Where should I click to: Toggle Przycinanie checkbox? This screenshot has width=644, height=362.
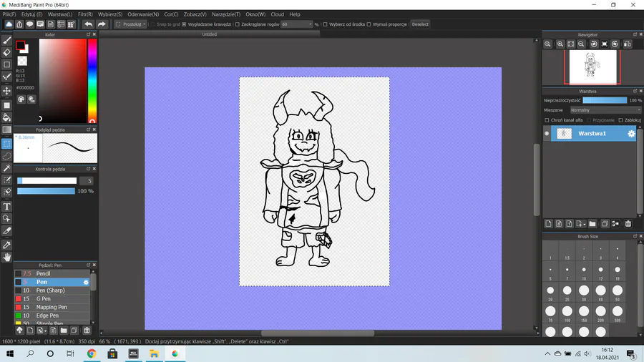coord(589,120)
